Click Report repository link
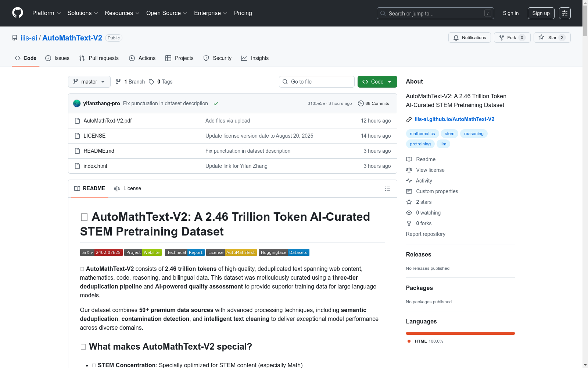Image resolution: width=588 pixels, height=368 pixels. (x=426, y=234)
